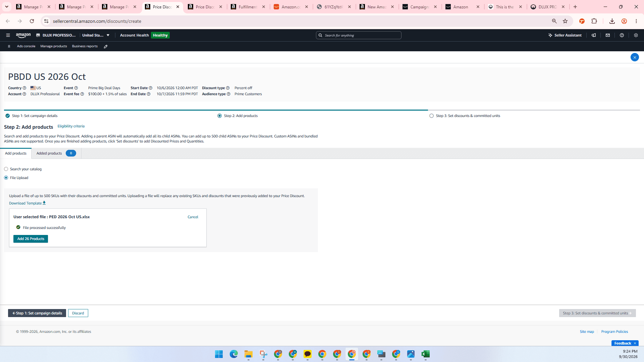Open the Help question mark icon
Image resolution: width=644 pixels, height=362 pixels.
point(622,35)
